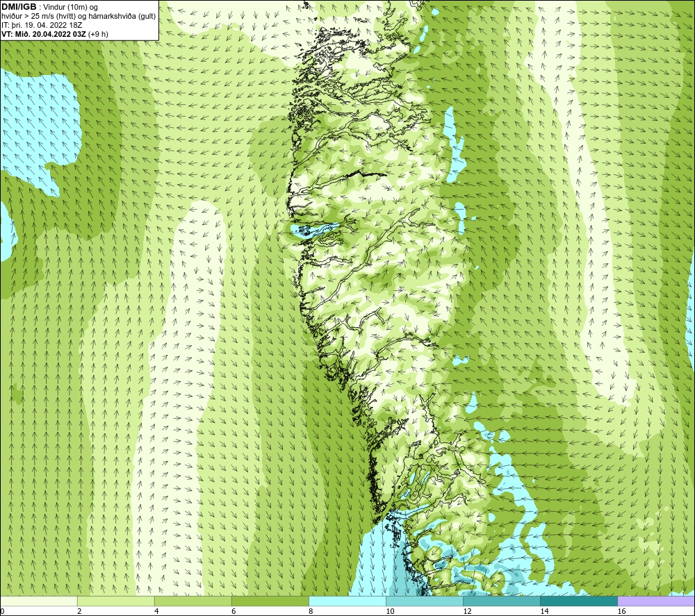
Task: Click the 'DMI/IGB : Vindur (10m) og' title line
Action: (x=49, y=7)
